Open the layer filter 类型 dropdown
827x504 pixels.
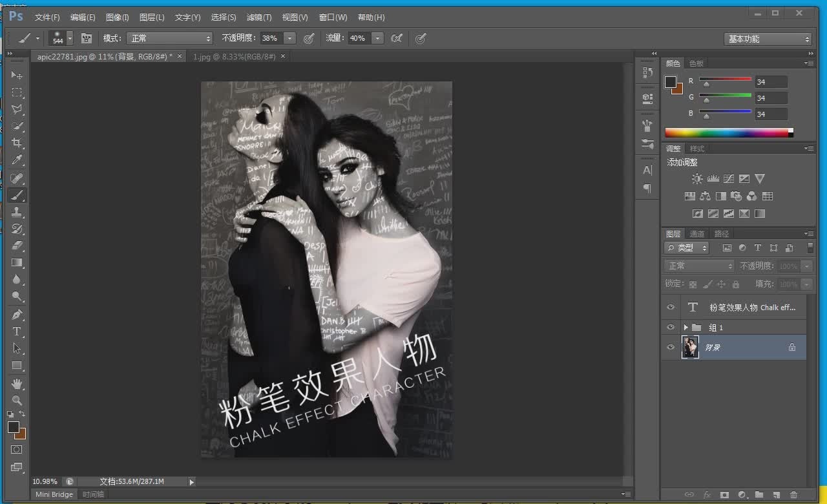tap(687, 248)
